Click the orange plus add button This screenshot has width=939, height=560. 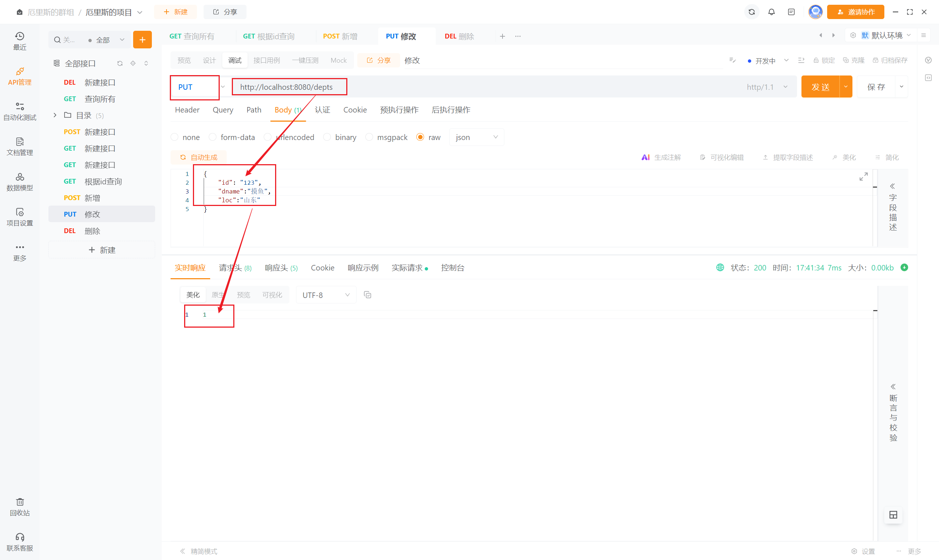click(142, 40)
